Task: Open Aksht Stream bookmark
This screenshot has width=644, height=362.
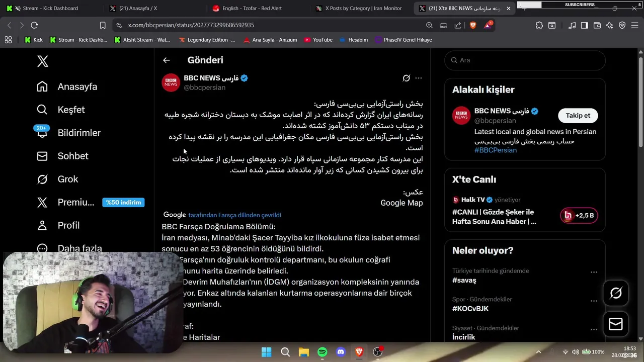Action: click(x=142, y=40)
